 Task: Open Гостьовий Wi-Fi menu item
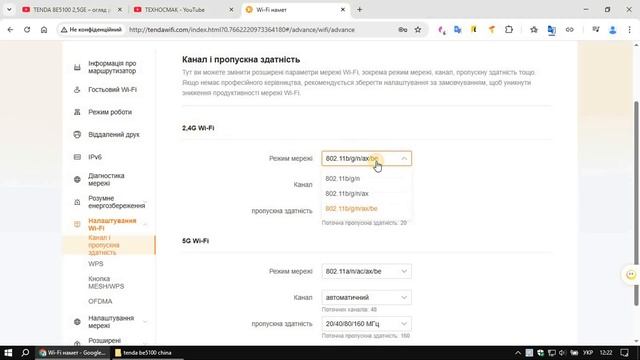click(113, 89)
